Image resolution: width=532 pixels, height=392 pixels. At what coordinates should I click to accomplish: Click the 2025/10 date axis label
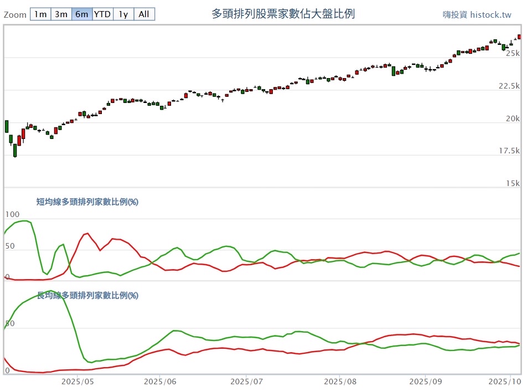505,381
